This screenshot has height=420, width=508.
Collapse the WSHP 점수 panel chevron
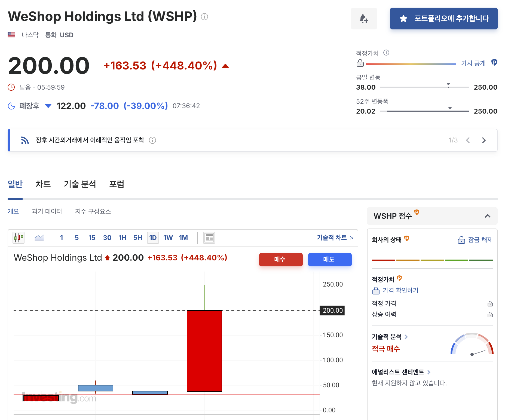click(488, 216)
